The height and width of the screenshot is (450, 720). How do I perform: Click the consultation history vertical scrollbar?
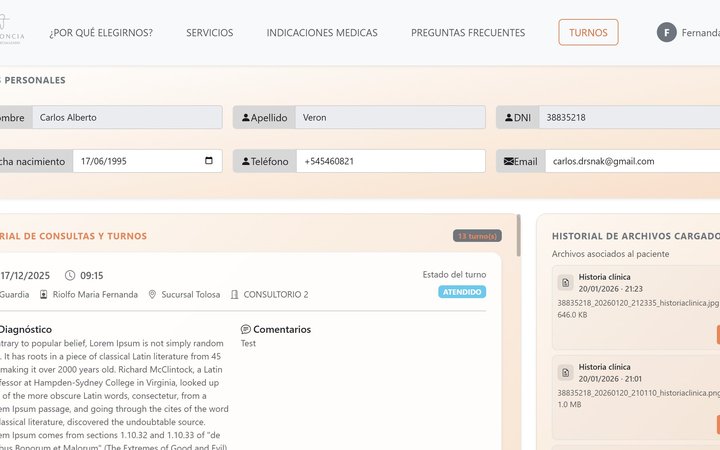pyautogui.click(x=517, y=240)
